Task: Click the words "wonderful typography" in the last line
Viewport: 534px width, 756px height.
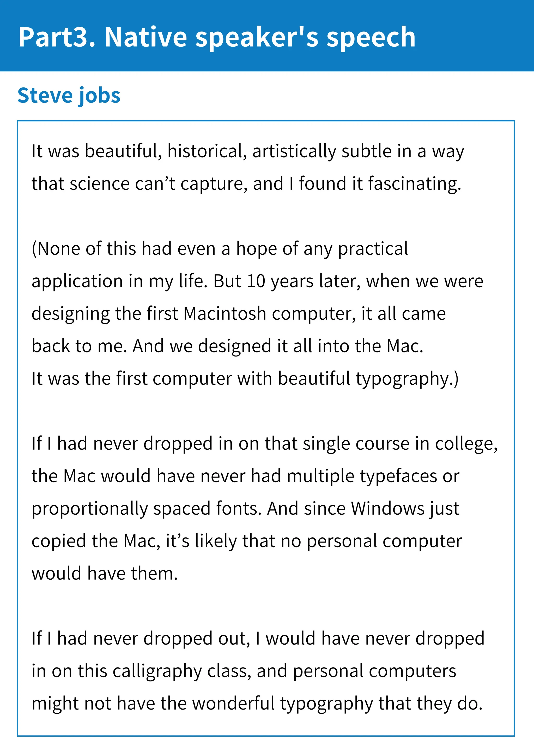Action: tap(282, 704)
